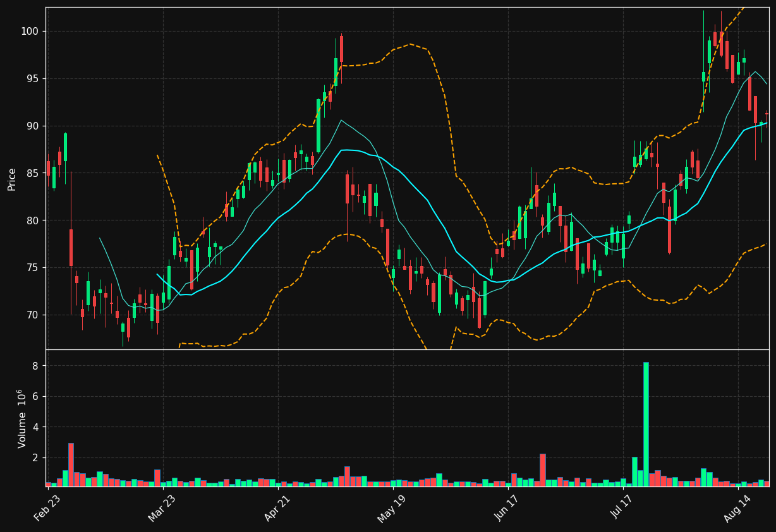Click the Apr 21 date label
776x532 pixels.
[277, 509]
